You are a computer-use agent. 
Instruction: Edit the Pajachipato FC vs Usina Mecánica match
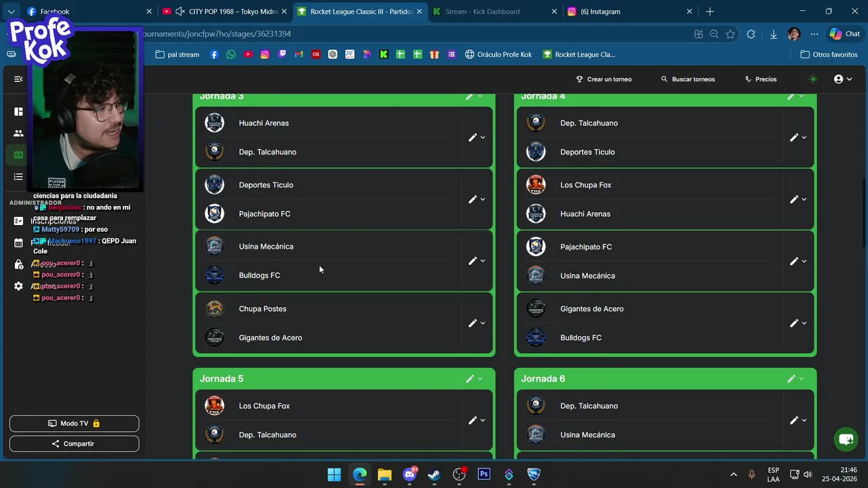(x=794, y=261)
